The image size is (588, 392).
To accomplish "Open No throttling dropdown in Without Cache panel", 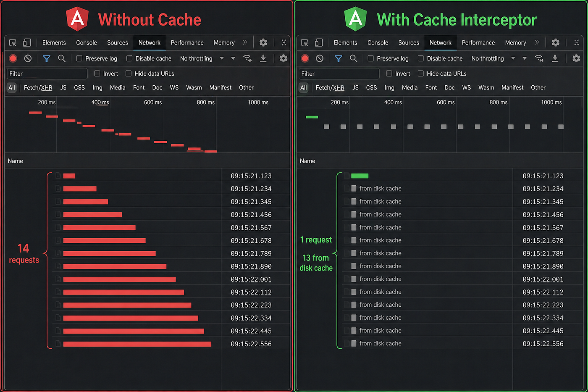I will (202, 58).
